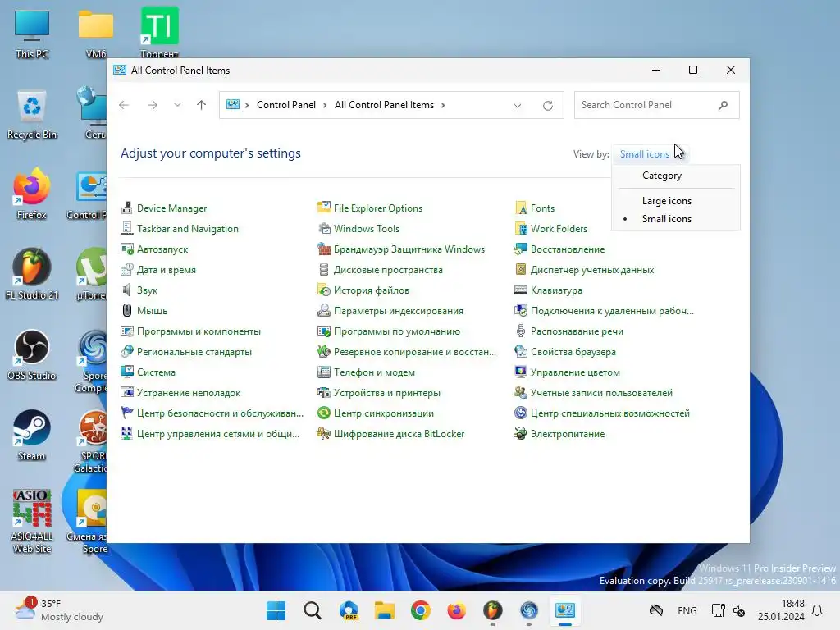This screenshot has width=840, height=630.
Task: Open Резервное копирование и восстановление link
Action: pyautogui.click(x=414, y=351)
